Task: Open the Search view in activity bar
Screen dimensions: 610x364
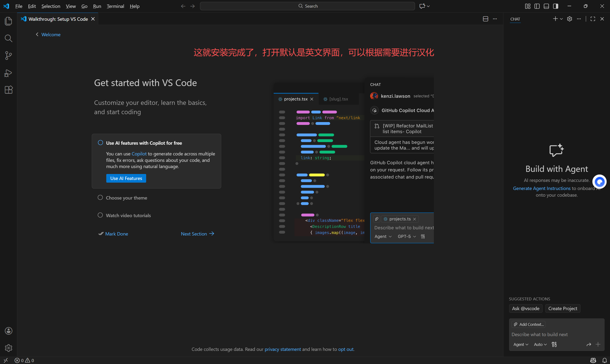Action: point(8,38)
